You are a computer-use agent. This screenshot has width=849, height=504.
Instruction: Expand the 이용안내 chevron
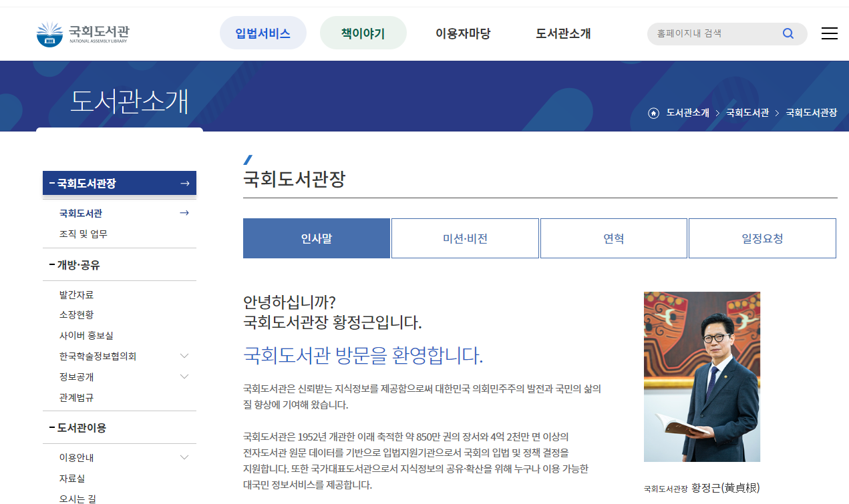[x=185, y=457]
